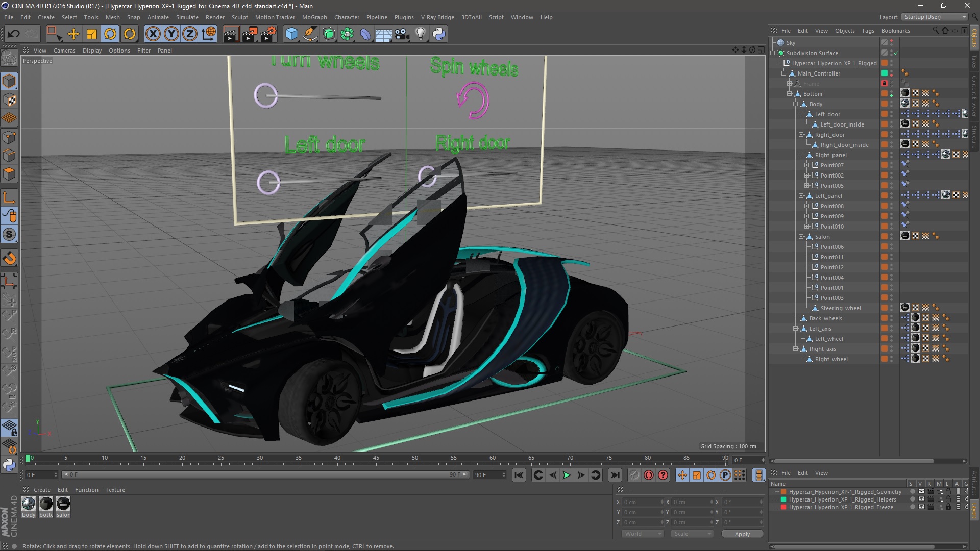The image size is (980, 551).
Task: Toggle autokeying button
Action: pos(648,475)
